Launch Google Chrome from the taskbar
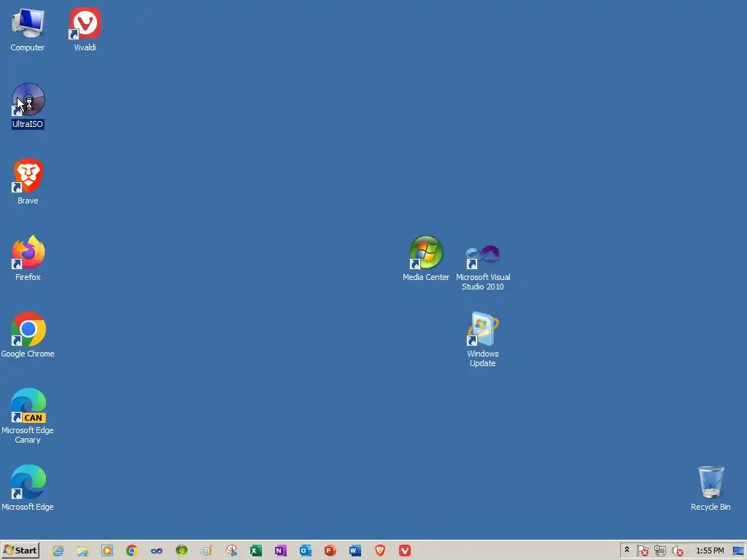 (132, 551)
